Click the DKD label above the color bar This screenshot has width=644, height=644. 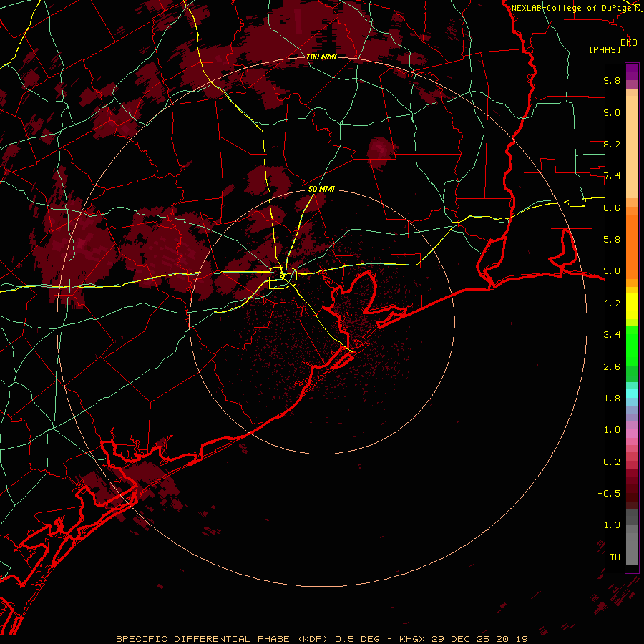629,43
